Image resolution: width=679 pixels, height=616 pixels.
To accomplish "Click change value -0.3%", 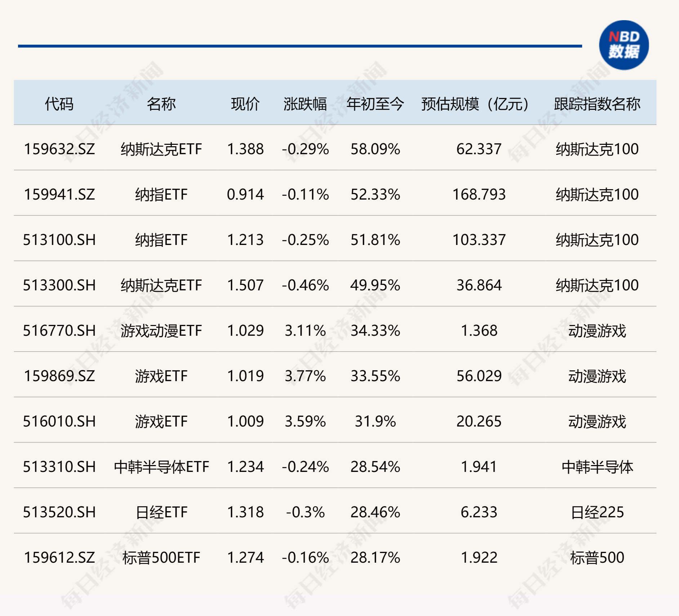I will (x=305, y=512).
